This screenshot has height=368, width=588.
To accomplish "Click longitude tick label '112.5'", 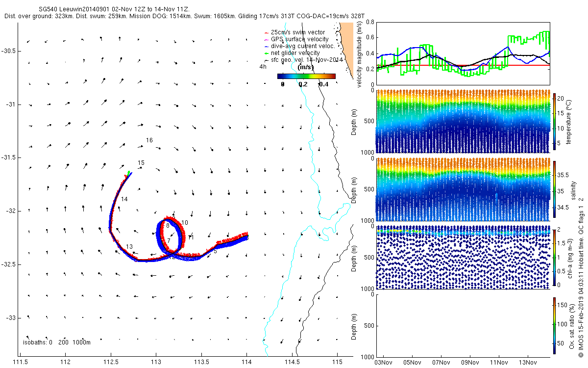I will 111,362.
